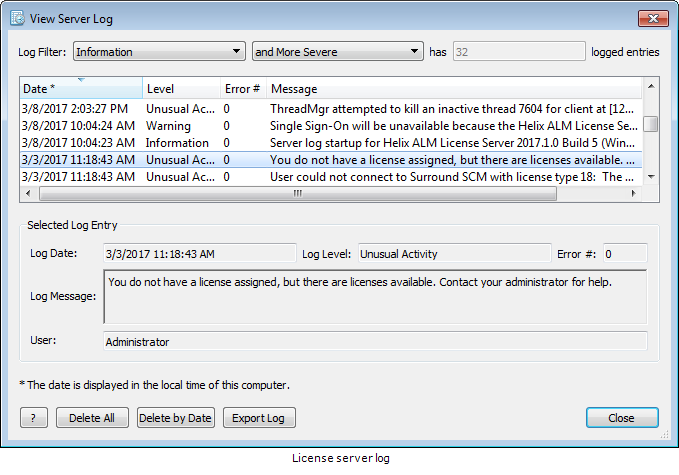Open the Information log filter dropdown
Image resolution: width=679 pixels, height=475 pixels.
tap(159, 52)
